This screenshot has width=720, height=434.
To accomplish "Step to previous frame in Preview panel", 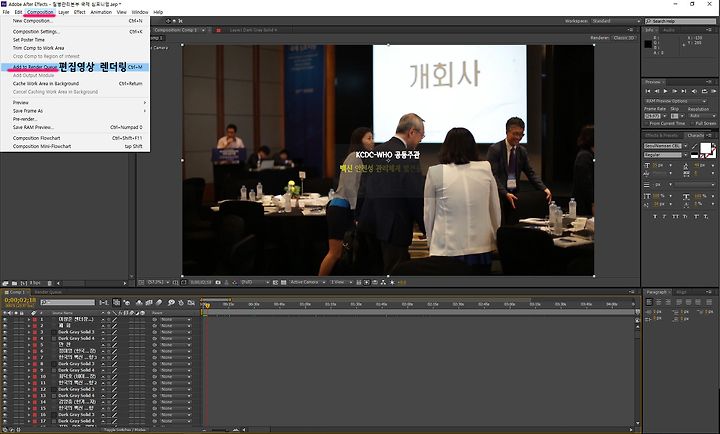I will click(657, 91).
